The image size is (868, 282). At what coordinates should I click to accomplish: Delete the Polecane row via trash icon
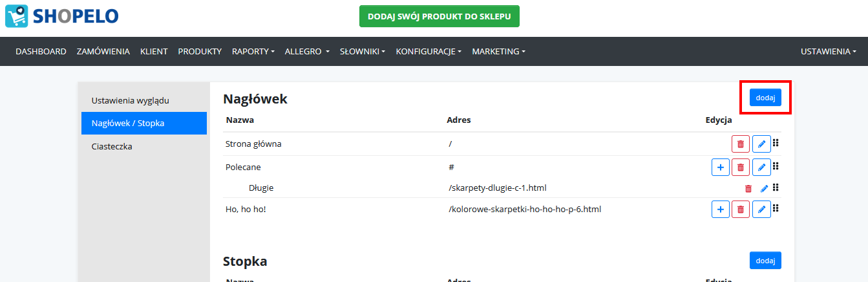click(741, 167)
